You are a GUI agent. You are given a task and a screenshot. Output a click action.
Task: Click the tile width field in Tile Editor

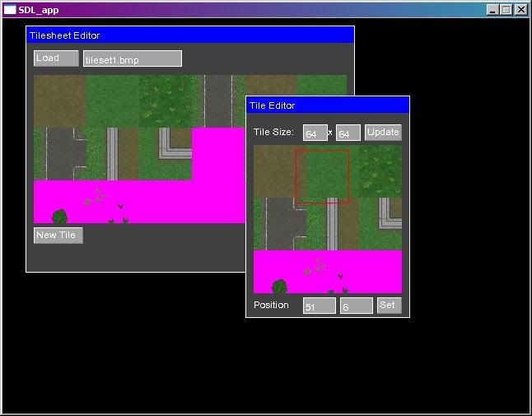click(x=315, y=133)
